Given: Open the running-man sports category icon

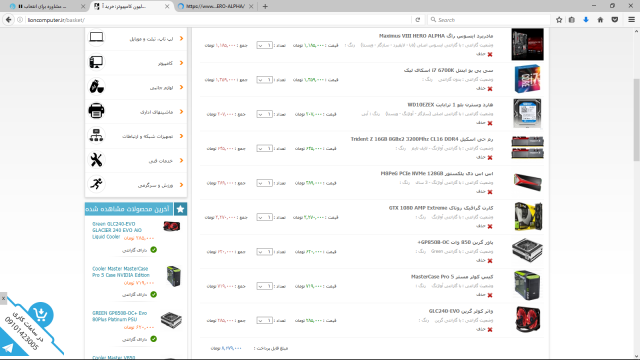Looking at the screenshot, I should pos(96,184).
